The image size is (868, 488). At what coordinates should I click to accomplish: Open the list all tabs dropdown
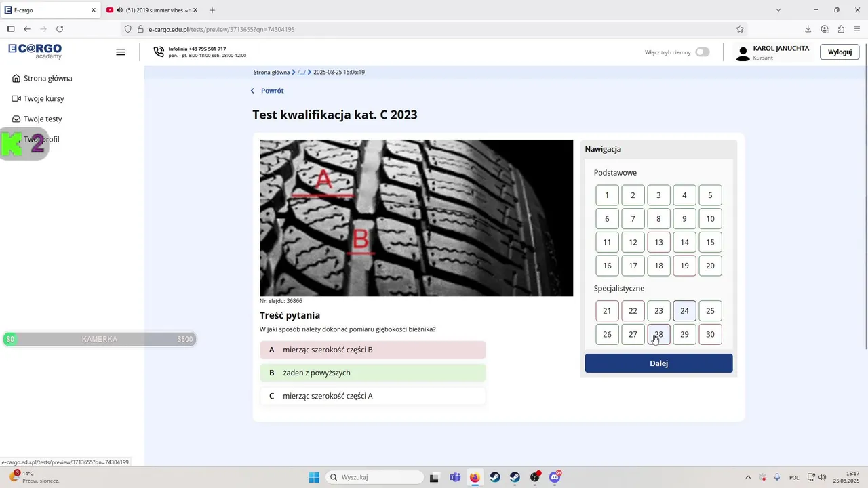pyautogui.click(x=778, y=10)
